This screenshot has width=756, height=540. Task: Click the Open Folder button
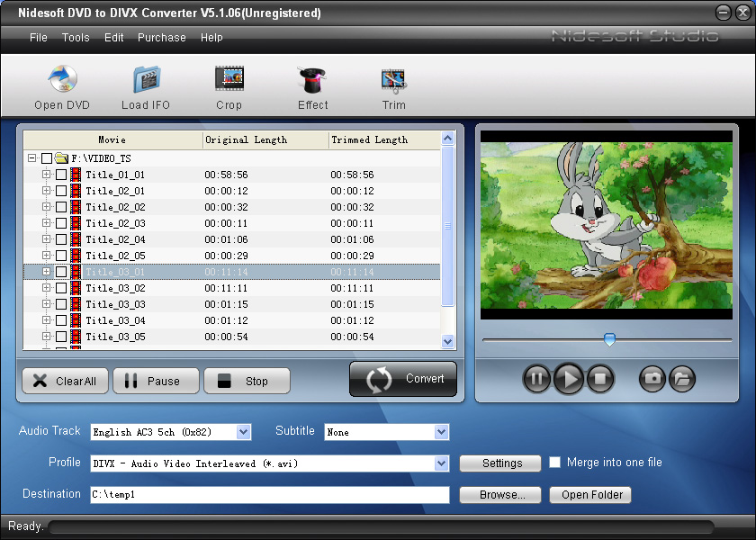point(590,495)
